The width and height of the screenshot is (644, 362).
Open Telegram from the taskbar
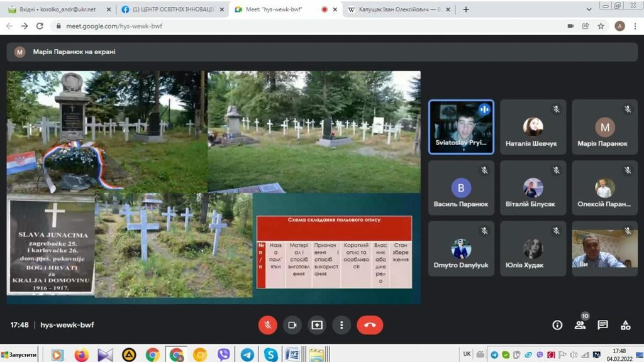tap(247, 354)
